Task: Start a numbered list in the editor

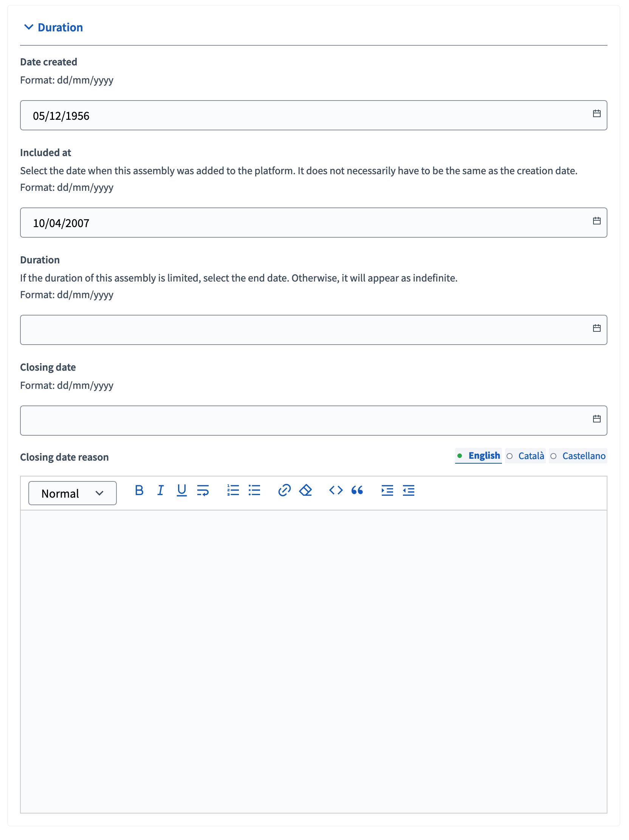Action: [x=233, y=490]
